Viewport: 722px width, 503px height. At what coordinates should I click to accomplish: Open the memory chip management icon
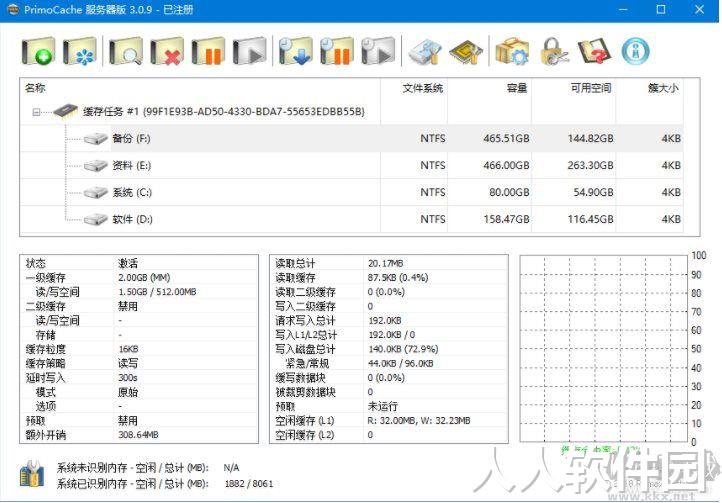pos(466,51)
